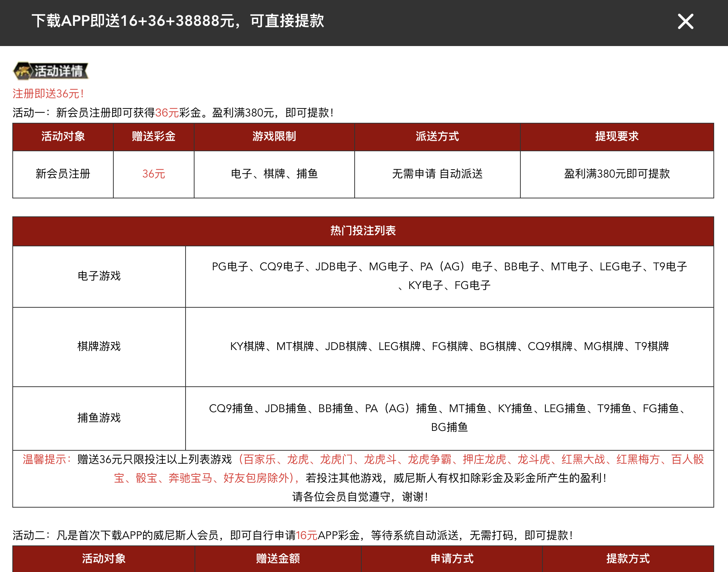Close the promotion popup with X
Image resolution: width=728 pixels, height=572 pixels.
pyautogui.click(x=685, y=21)
